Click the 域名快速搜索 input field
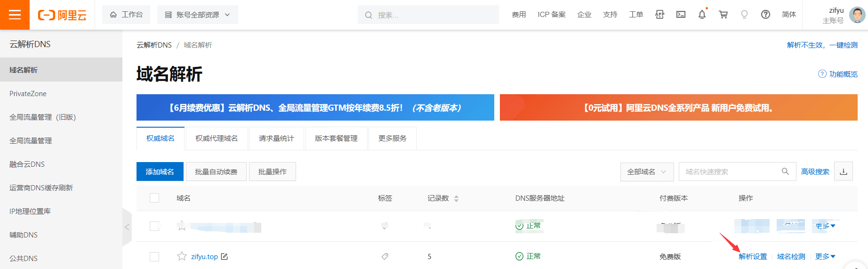 click(730, 171)
